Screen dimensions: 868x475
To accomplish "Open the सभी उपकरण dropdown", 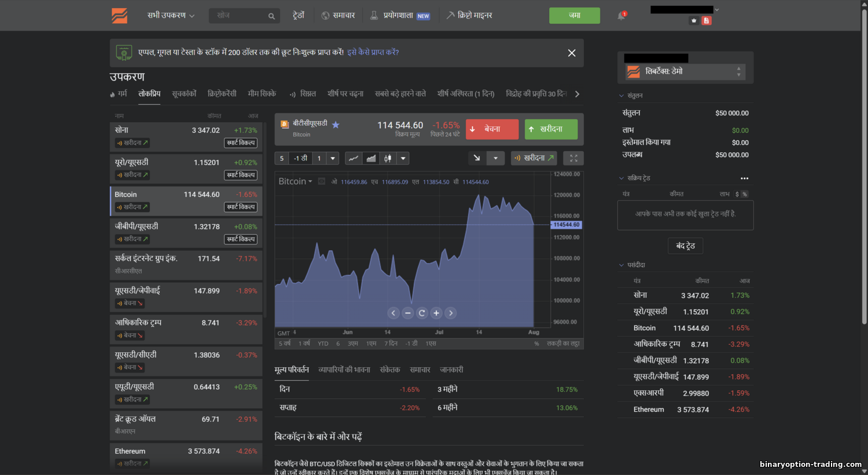I will [171, 16].
